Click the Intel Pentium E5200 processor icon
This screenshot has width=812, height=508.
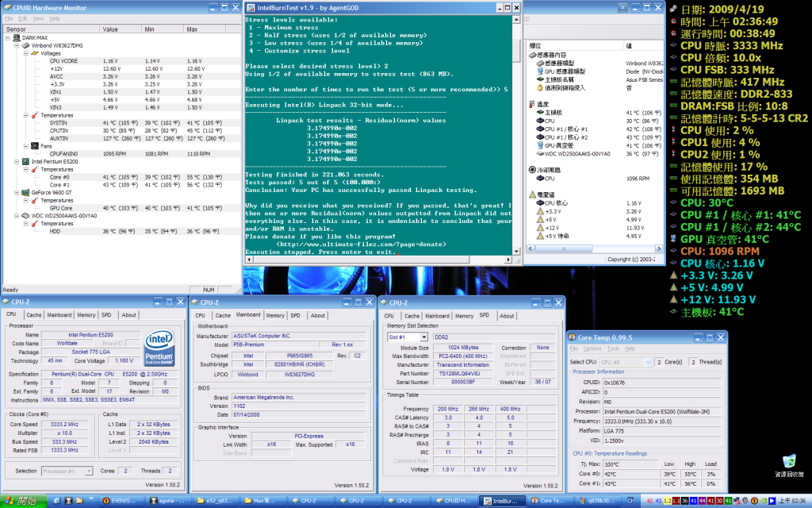pos(25,162)
